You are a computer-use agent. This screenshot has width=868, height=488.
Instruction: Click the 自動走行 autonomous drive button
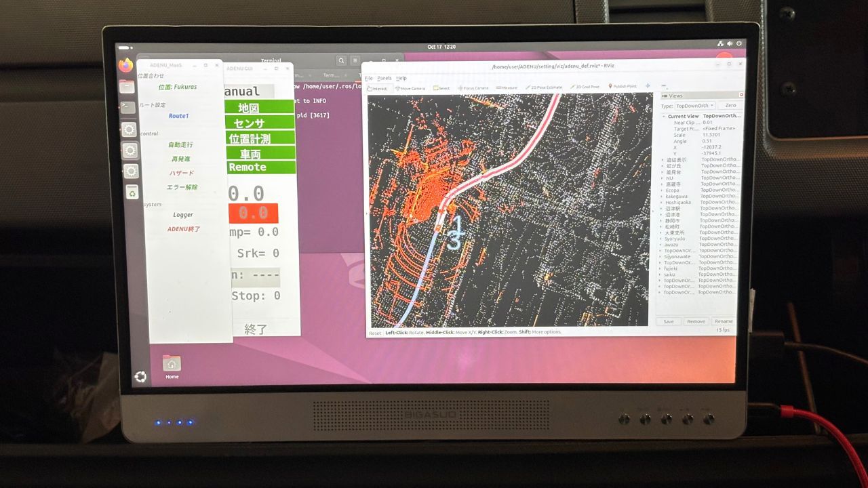pos(180,144)
